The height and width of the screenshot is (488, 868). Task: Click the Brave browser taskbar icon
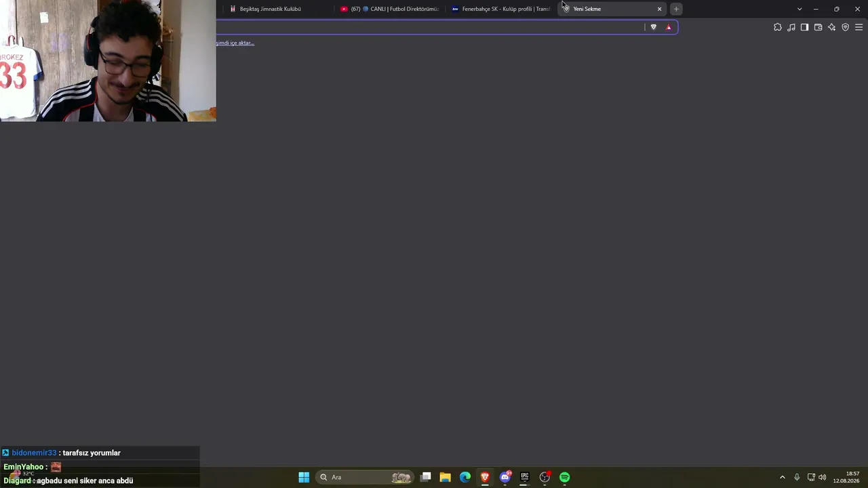point(485,477)
